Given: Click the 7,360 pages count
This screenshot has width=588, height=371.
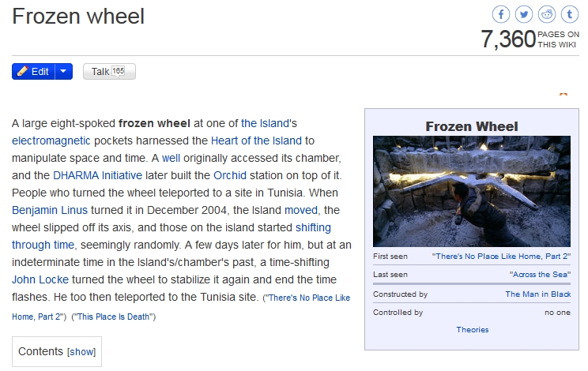Looking at the screenshot, I should tap(508, 39).
